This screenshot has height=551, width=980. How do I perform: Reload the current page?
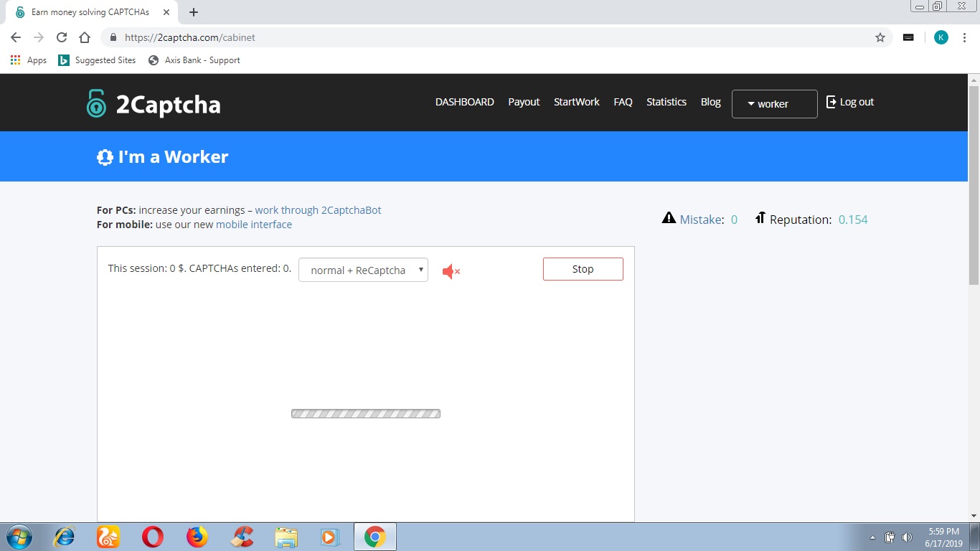tap(62, 37)
